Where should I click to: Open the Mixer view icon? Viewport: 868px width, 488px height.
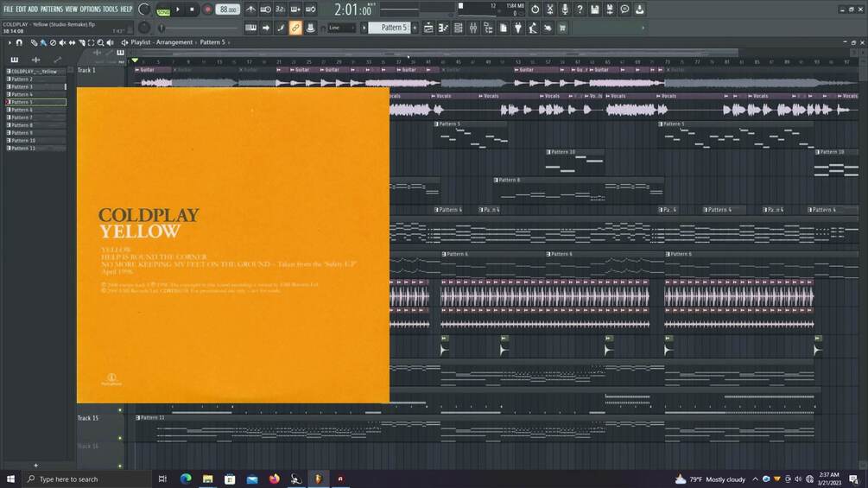click(473, 28)
